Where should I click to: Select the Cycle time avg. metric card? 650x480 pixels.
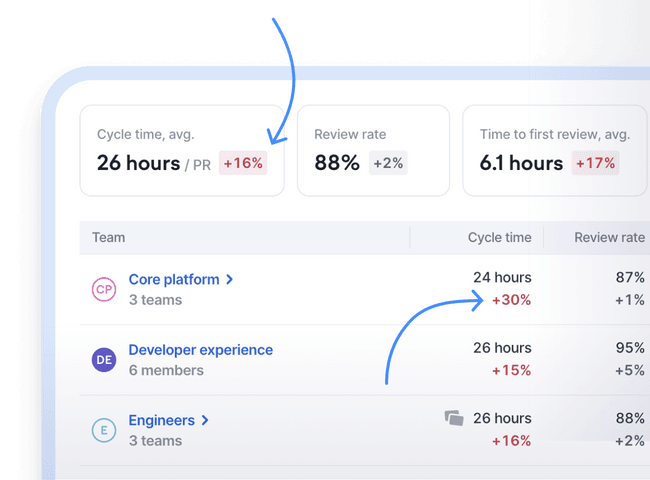click(x=181, y=150)
